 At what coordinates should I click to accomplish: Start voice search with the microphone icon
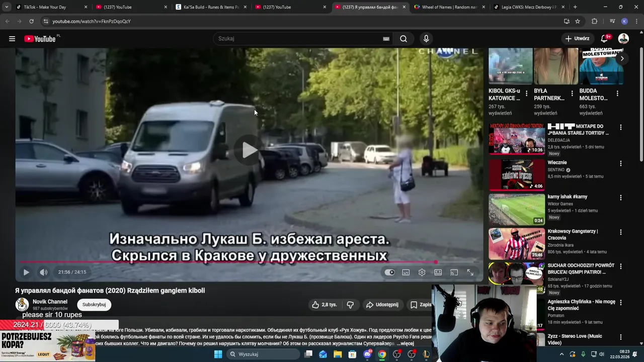tap(426, 39)
